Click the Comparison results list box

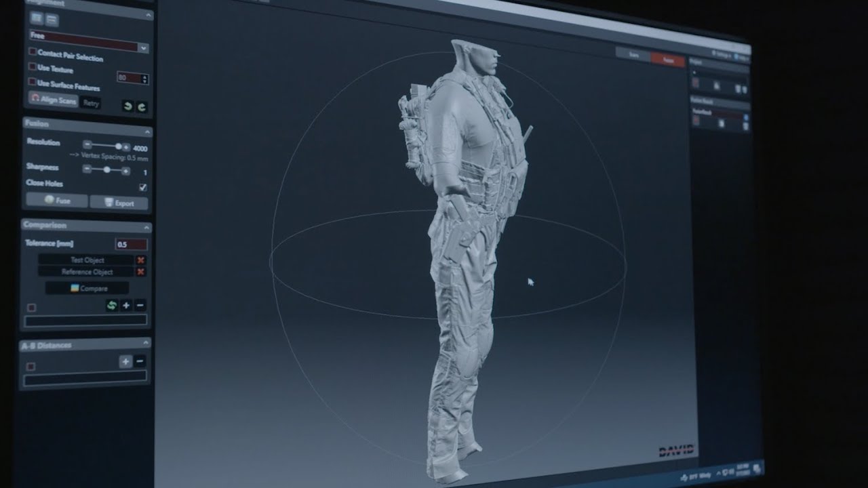pyautogui.click(x=85, y=321)
